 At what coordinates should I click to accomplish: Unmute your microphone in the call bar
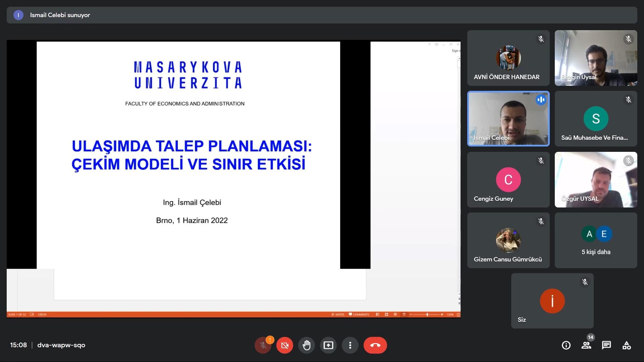(263, 345)
